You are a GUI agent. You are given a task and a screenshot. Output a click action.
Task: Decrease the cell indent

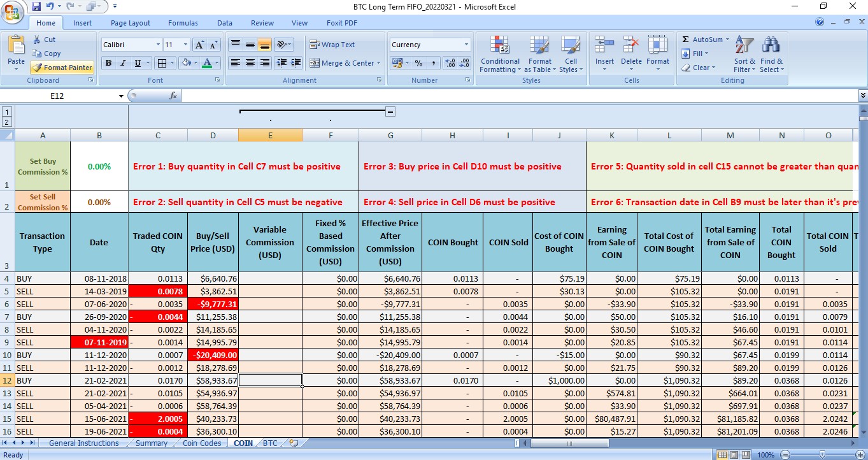click(281, 63)
